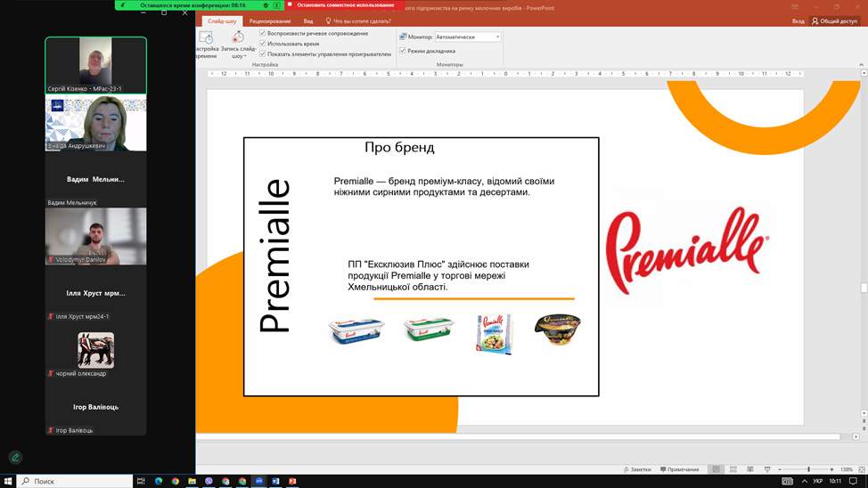This screenshot has height=488, width=868.
Task: Switch to the Рецензирование ribbon tab
Action: [270, 21]
